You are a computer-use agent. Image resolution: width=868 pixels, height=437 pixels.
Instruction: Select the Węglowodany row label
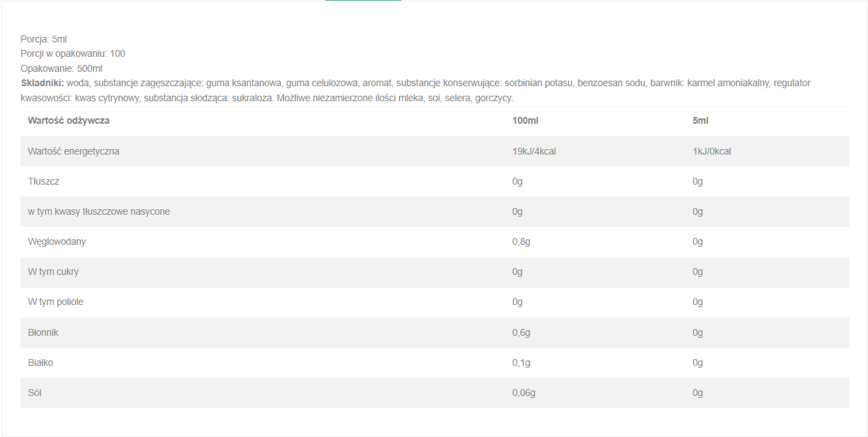[57, 241]
